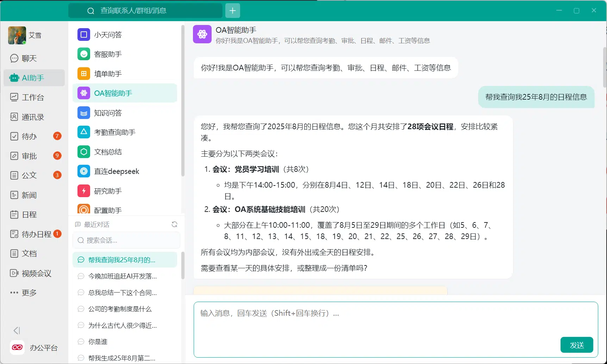Click the refresh icon beside 最近对话
Image resolution: width=607 pixels, height=364 pixels.
tap(174, 224)
